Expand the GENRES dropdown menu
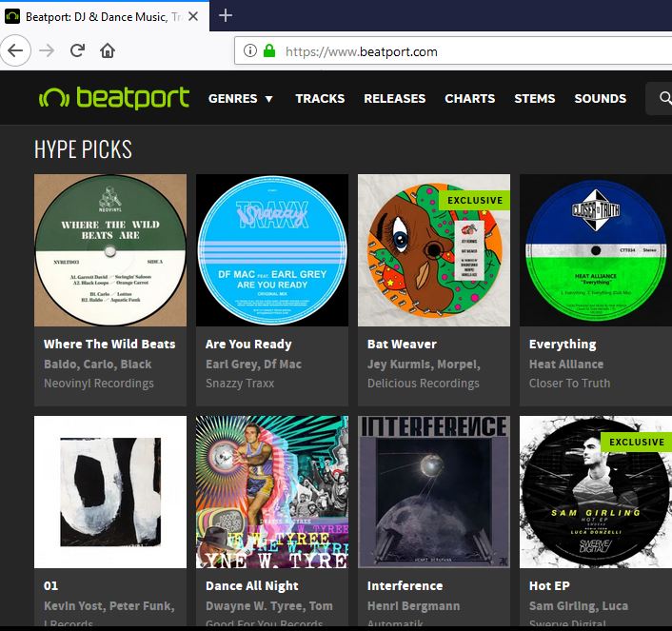Image resolution: width=672 pixels, height=631 pixels. point(241,99)
